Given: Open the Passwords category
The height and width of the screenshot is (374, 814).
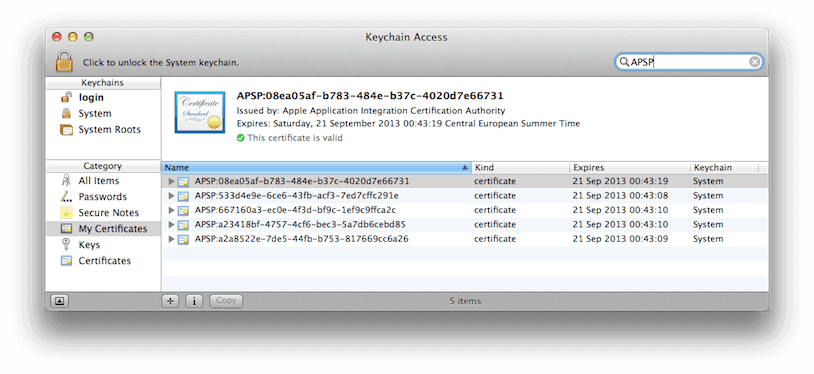Looking at the screenshot, I should (x=102, y=197).
